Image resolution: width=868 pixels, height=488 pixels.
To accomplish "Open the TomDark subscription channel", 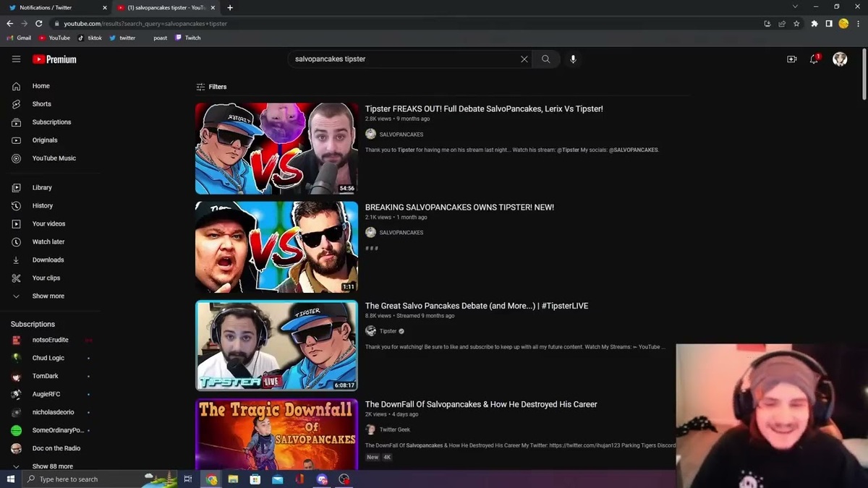I will [45, 375].
